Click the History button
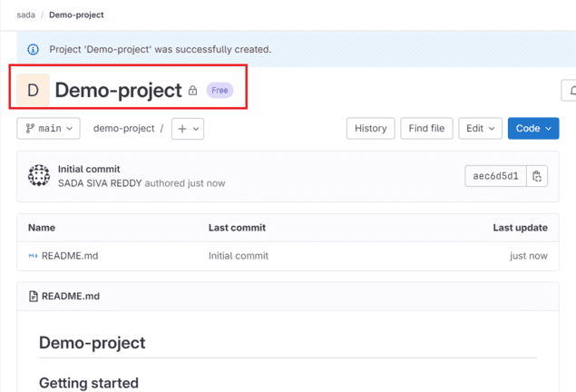This screenshot has width=576, height=392. [x=371, y=128]
